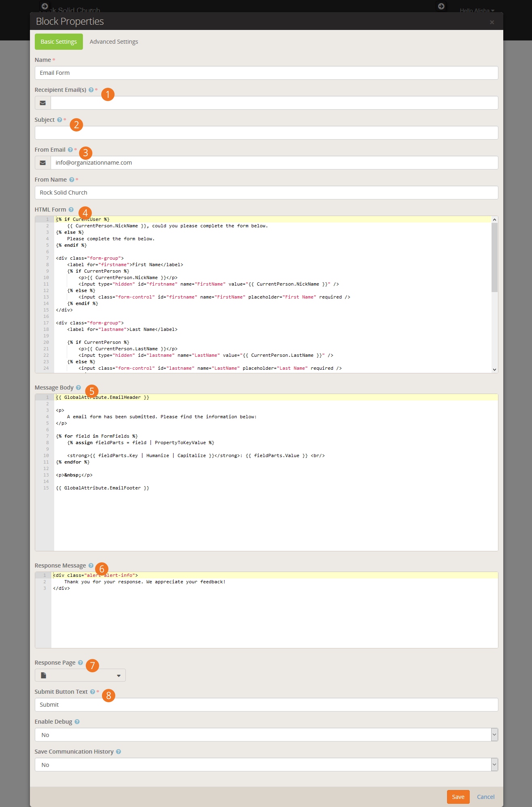Click HTML Form editor scroll up arrow
The height and width of the screenshot is (807, 532).
click(x=494, y=219)
